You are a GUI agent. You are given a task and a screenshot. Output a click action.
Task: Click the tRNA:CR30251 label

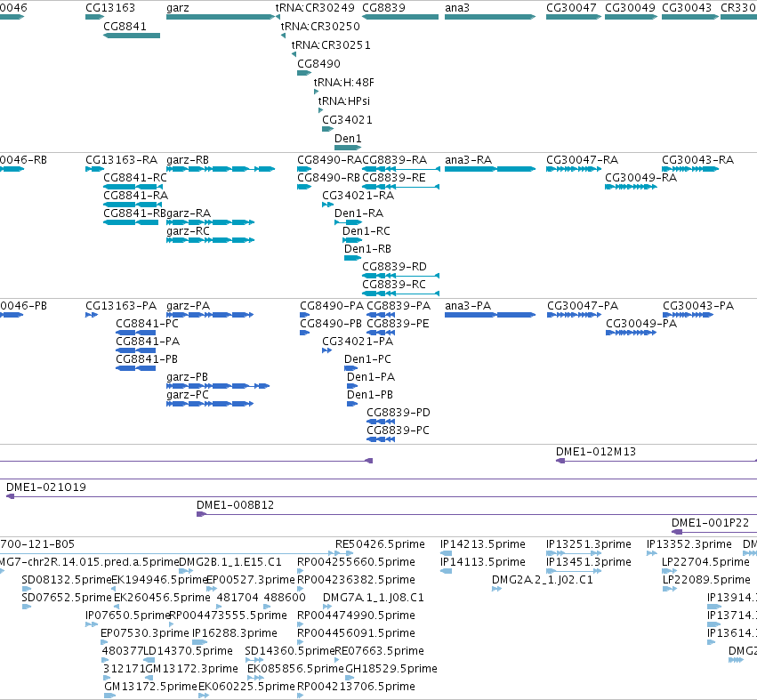pyautogui.click(x=331, y=44)
